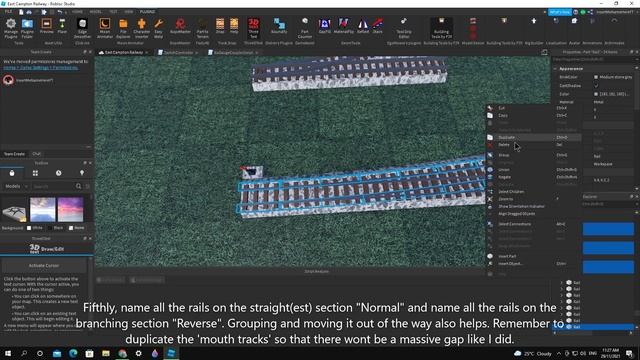
Task: Open Microsoft Edge from the taskbar
Action: pyautogui.click(x=73, y=353)
